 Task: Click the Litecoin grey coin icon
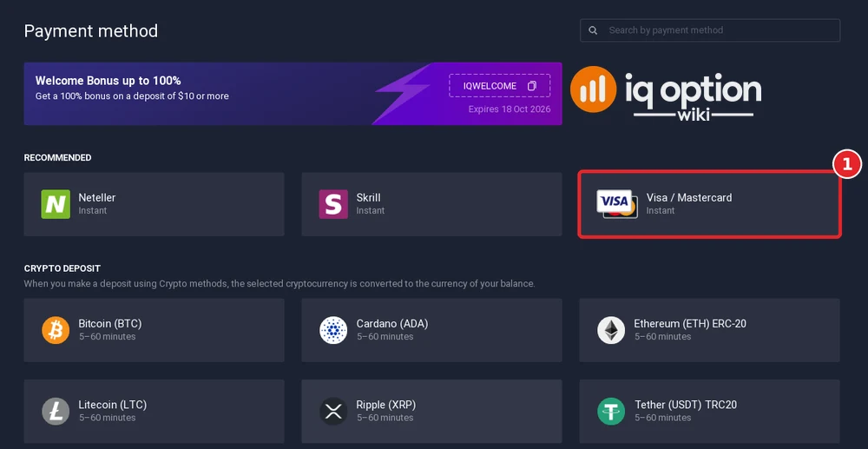[56, 412]
